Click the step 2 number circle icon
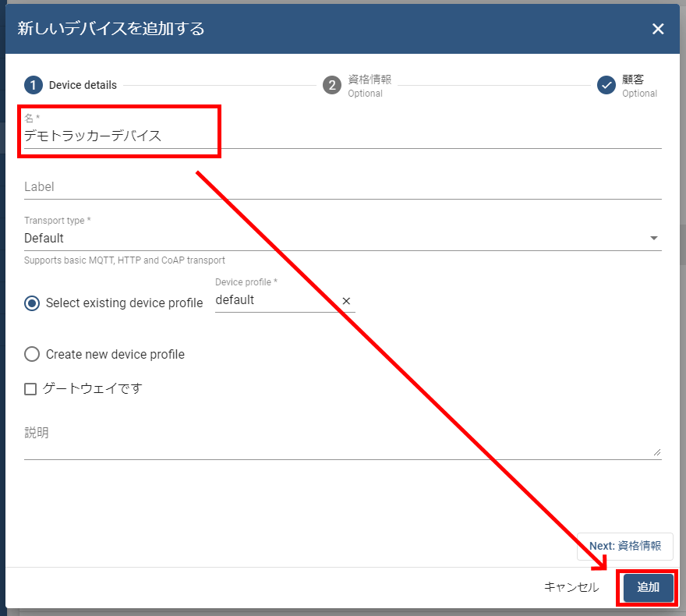The width and height of the screenshot is (686, 616). click(x=331, y=85)
